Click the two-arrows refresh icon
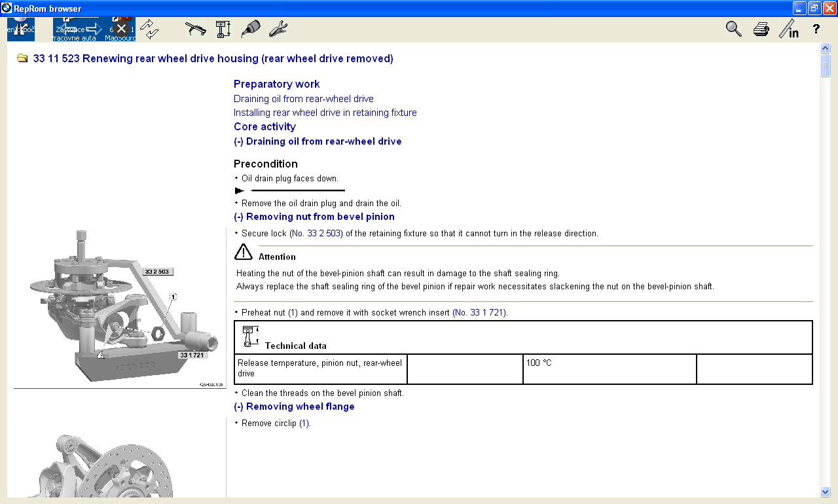The height and width of the screenshot is (504, 838). tap(150, 29)
